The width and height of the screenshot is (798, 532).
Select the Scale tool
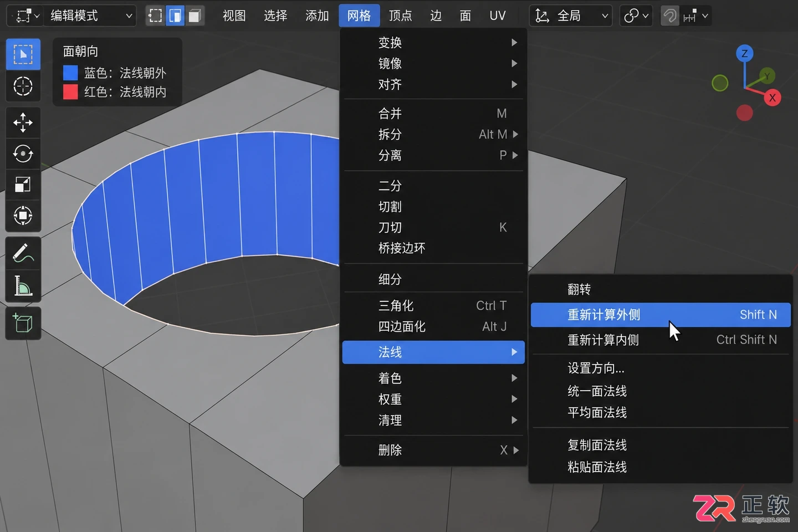click(x=23, y=185)
